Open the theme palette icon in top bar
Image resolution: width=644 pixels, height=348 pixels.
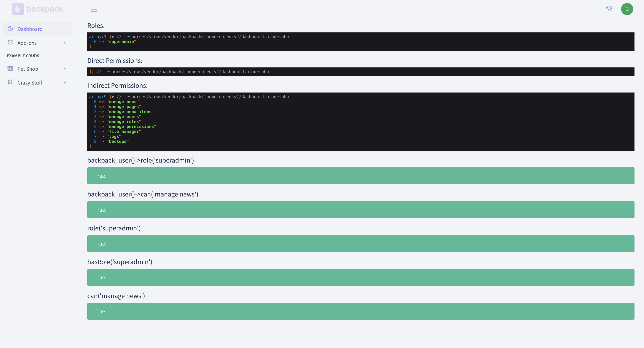coord(609,8)
